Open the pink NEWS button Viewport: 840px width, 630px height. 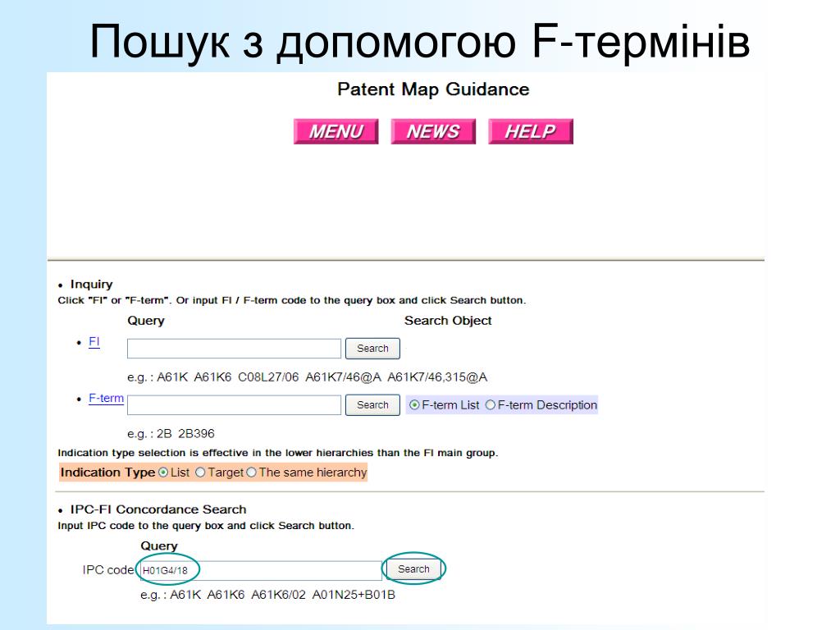[433, 131]
